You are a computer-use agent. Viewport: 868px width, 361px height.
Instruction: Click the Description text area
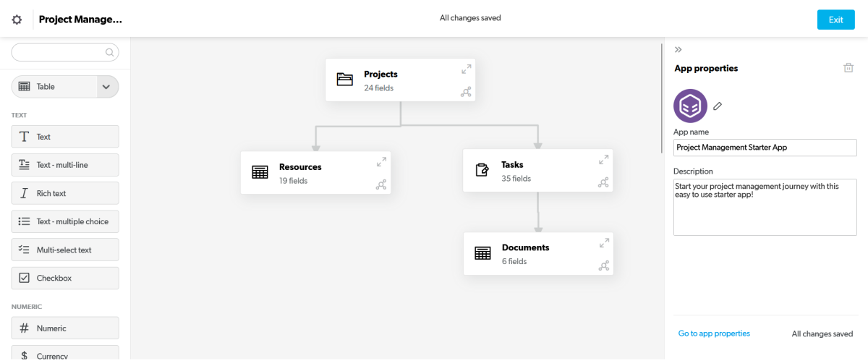765,207
